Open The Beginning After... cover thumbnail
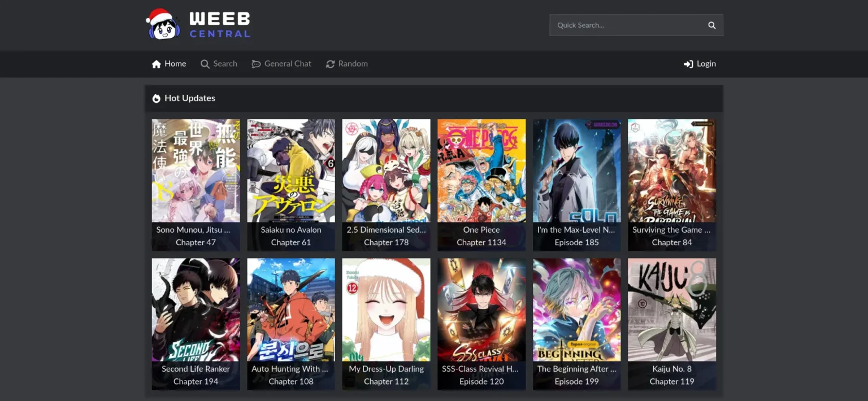Screen dimensions: 868x401 click(x=577, y=310)
